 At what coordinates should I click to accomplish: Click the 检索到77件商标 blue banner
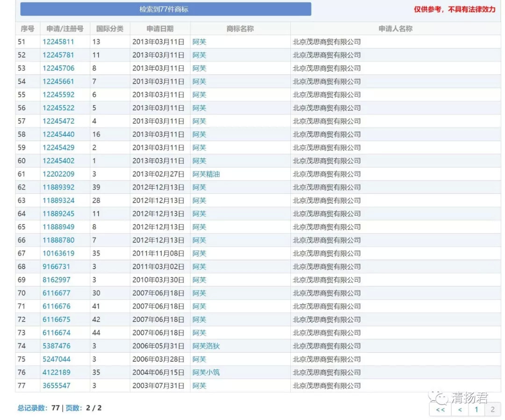click(166, 9)
